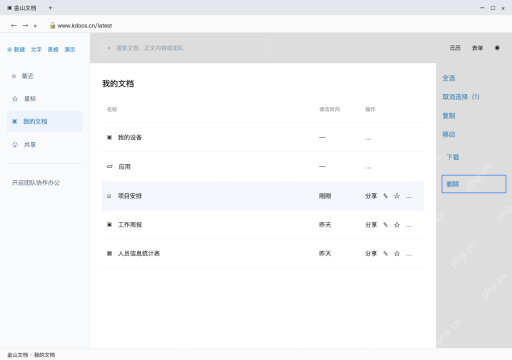This screenshot has width=512, height=360.
Task: Open 共享 in the sidebar
Action: click(x=30, y=145)
